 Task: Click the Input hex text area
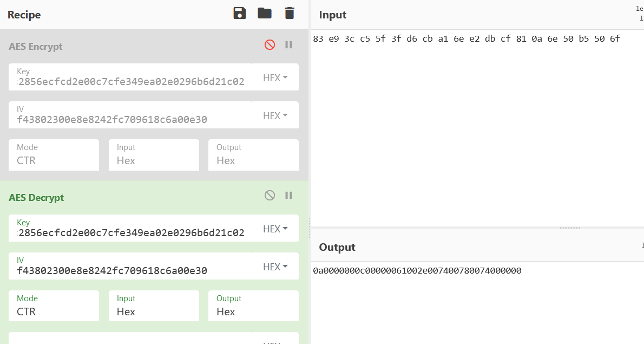coord(477,127)
